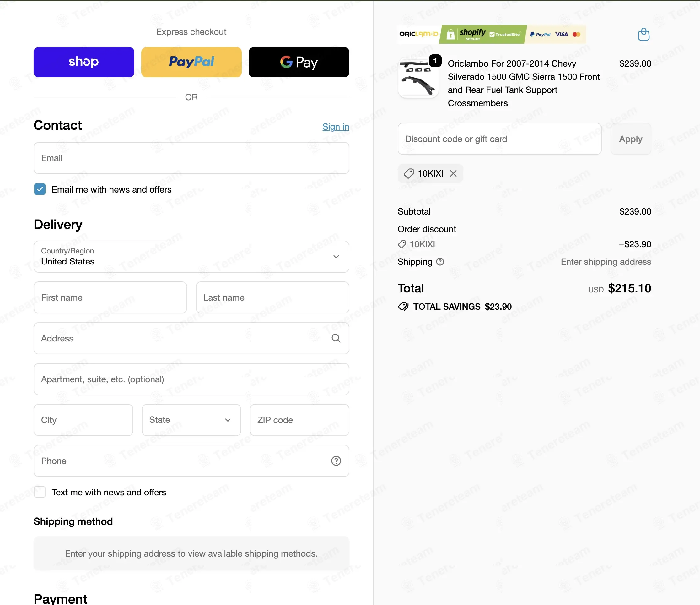Remove the 10KIXI discount code tag
Screen dimensions: 700x605
point(453,173)
